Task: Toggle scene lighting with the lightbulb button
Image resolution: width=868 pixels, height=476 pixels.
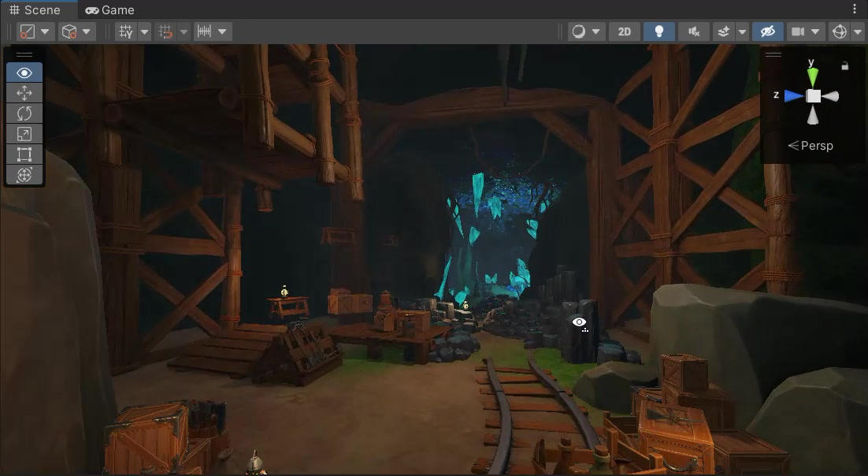Action: click(x=658, y=32)
